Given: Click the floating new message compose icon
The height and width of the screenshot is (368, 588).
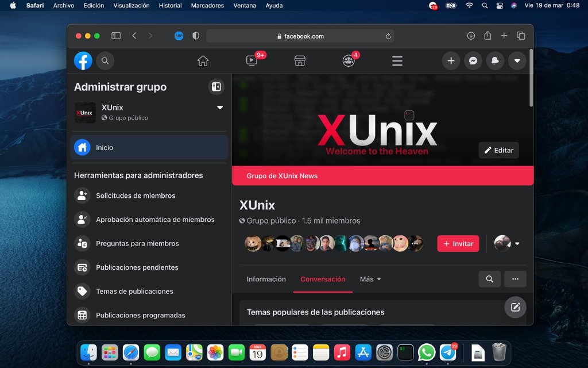Looking at the screenshot, I should coord(515,307).
